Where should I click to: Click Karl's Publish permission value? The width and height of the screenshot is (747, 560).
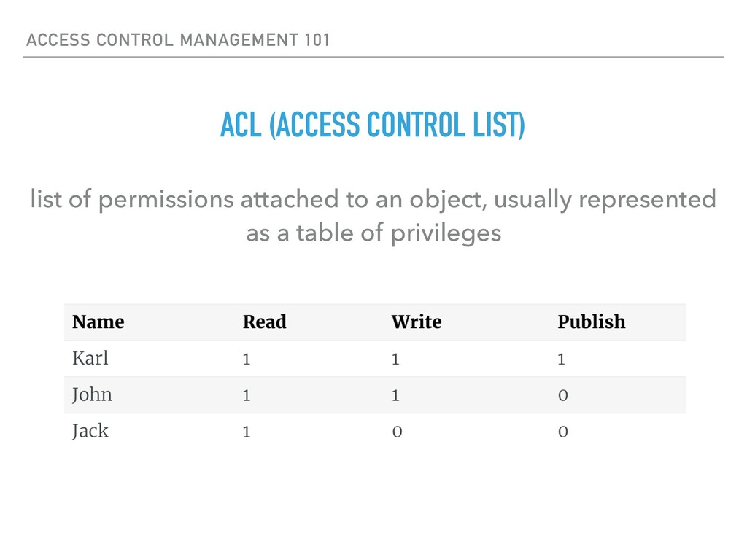561,359
